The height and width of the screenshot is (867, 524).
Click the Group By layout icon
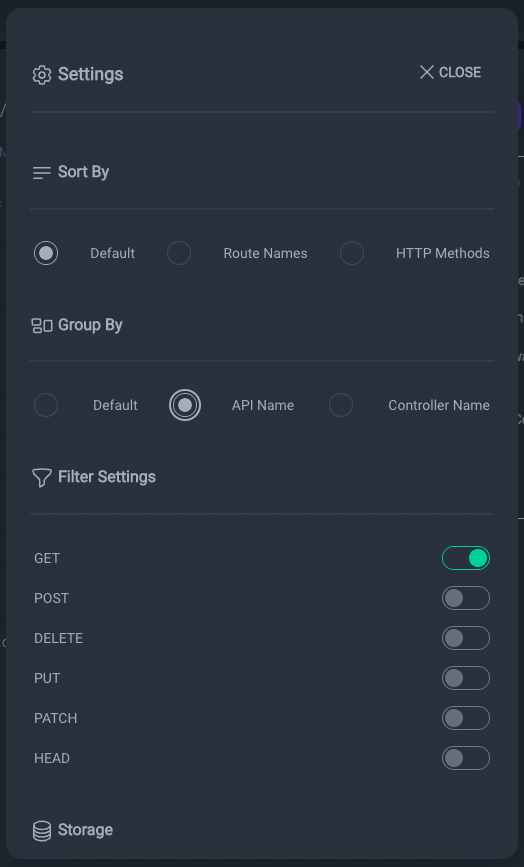[42, 326]
